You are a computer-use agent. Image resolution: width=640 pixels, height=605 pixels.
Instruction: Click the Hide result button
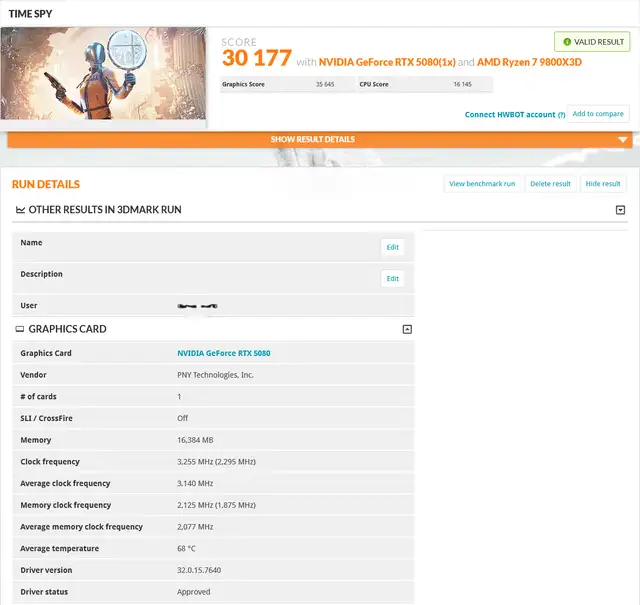pyautogui.click(x=602, y=184)
